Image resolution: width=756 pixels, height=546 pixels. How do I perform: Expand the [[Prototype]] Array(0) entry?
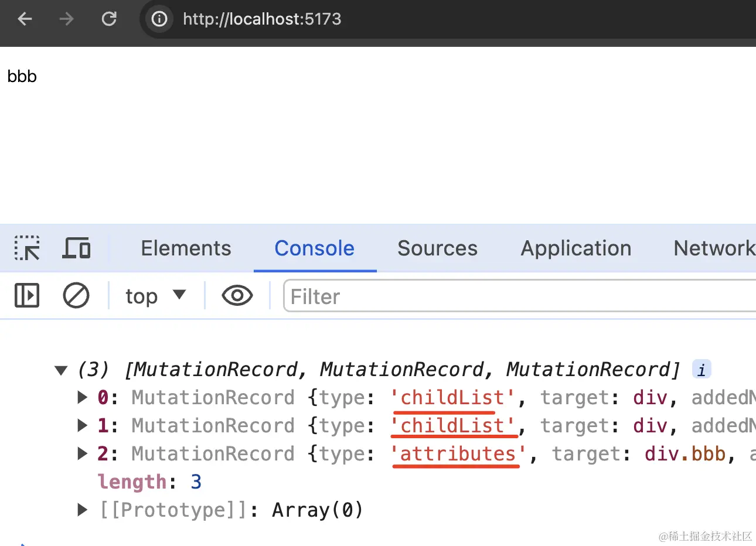point(82,510)
